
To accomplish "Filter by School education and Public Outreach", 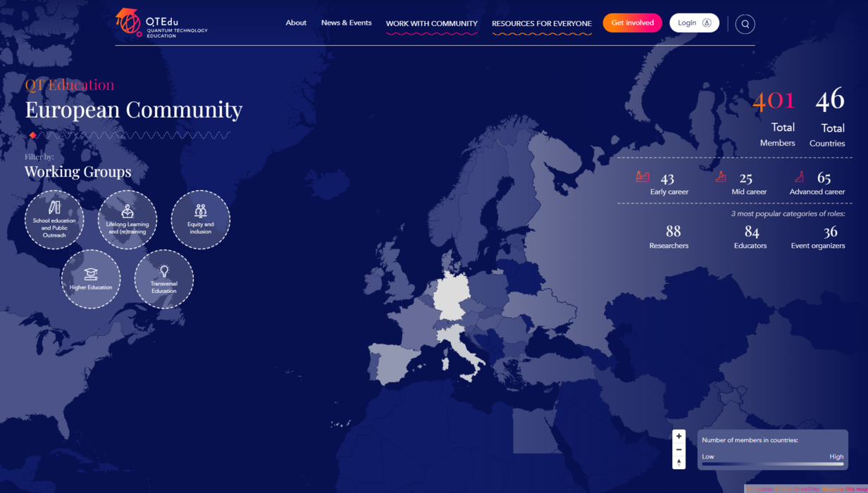I will pyautogui.click(x=54, y=220).
